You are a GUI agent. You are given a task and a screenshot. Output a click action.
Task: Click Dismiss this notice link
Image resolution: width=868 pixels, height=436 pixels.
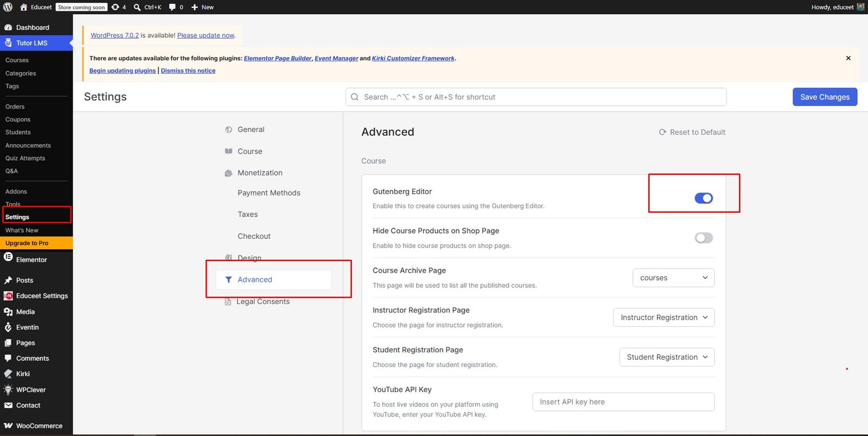(x=188, y=71)
